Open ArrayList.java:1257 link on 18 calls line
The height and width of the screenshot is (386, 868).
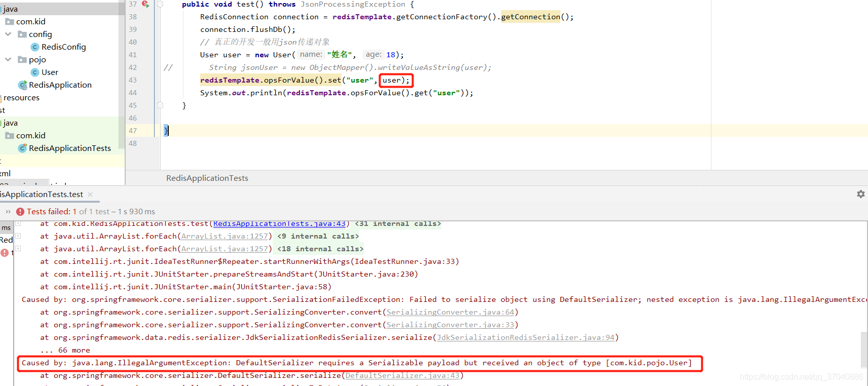(224, 249)
